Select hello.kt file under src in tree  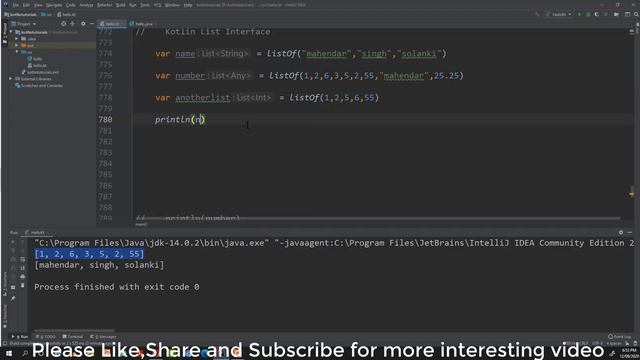click(37, 65)
